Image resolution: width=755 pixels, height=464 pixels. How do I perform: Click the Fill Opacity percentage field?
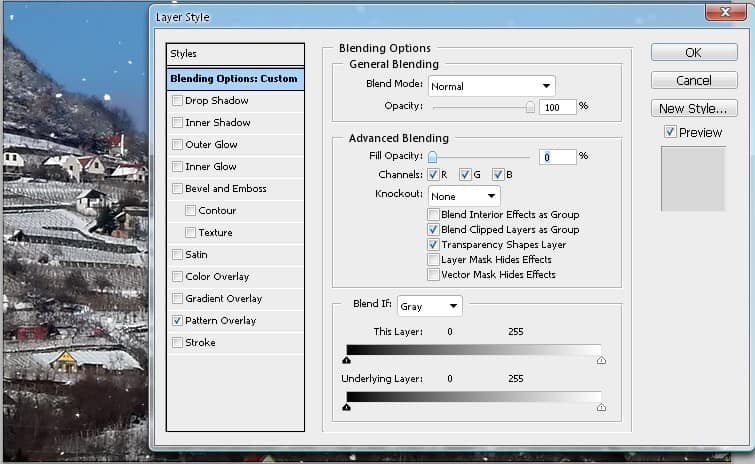point(558,157)
